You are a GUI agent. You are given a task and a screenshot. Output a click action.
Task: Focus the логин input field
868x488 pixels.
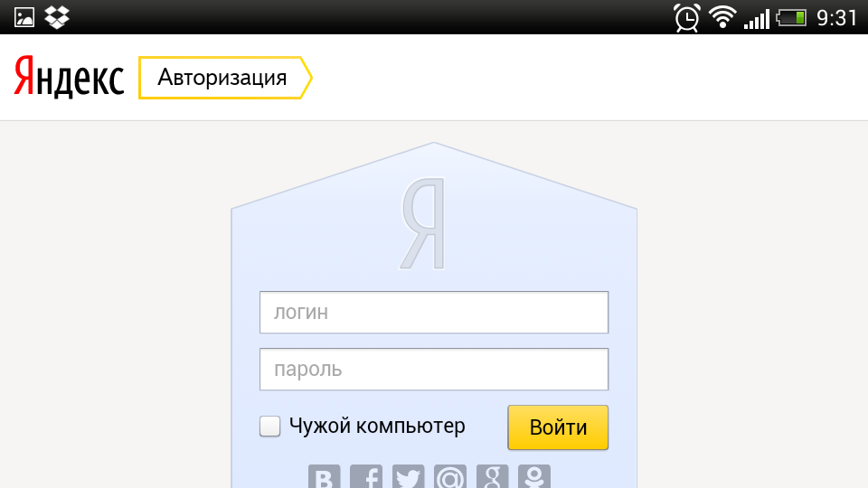coord(434,313)
